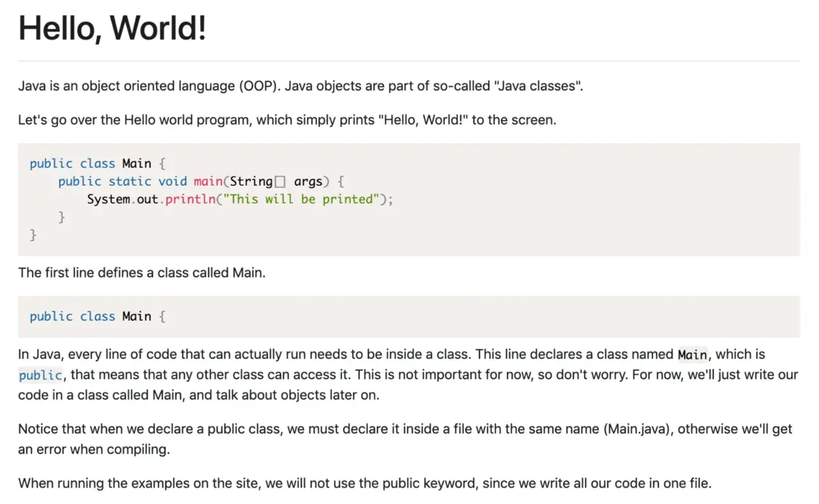819x504 pixels.
Task: Click the inline code word "Main" in the paragraph
Action: coord(693,355)
